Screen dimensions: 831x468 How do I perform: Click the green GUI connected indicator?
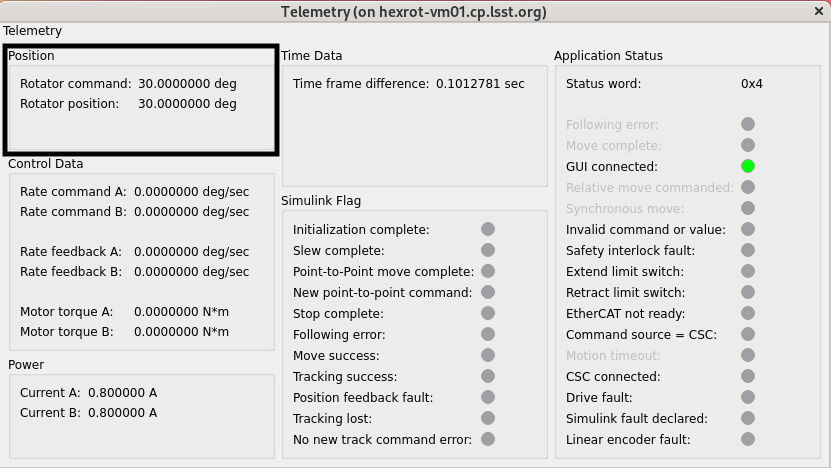(748, 166)
